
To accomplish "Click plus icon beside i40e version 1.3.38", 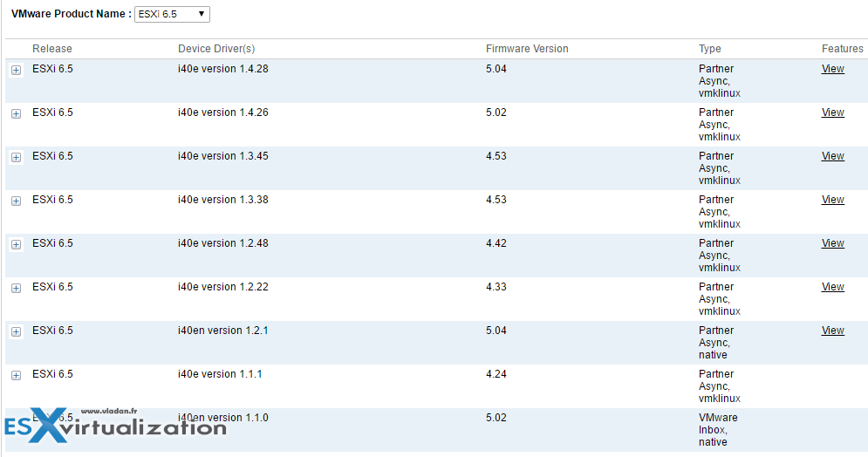I will click(16, 201).
